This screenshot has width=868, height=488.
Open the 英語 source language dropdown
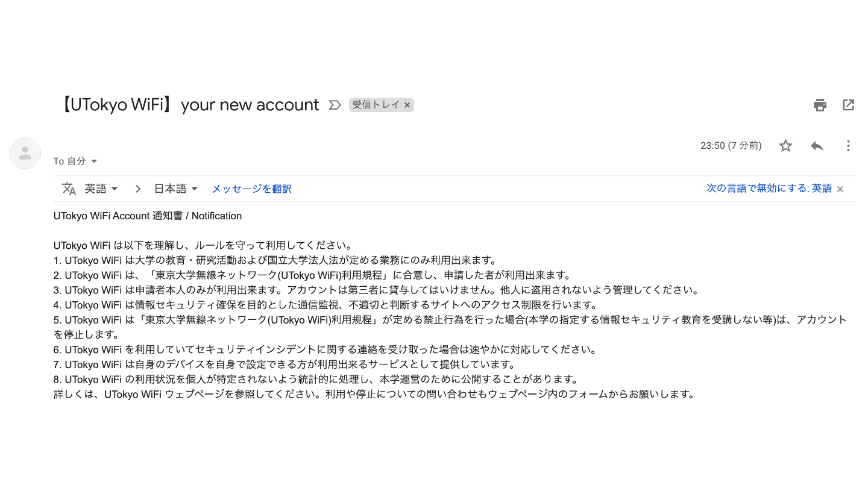pos(101,189)
